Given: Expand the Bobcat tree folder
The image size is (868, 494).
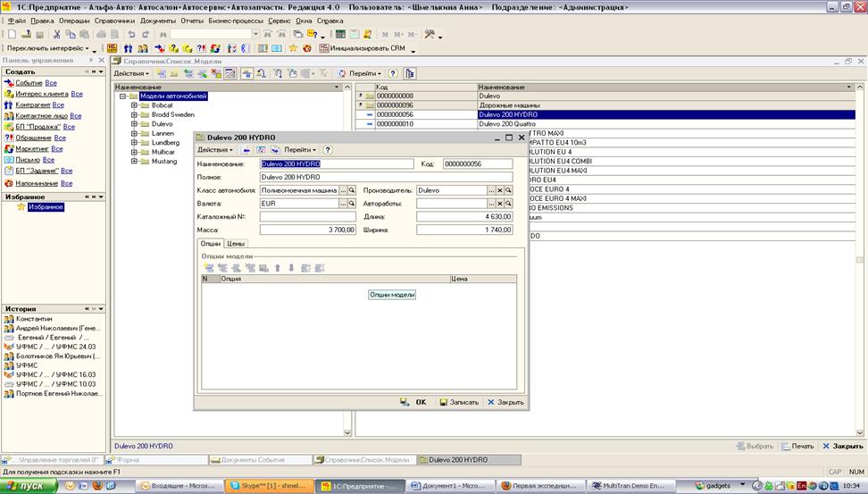Looking at the screenshot, I should tap(134, 105).
